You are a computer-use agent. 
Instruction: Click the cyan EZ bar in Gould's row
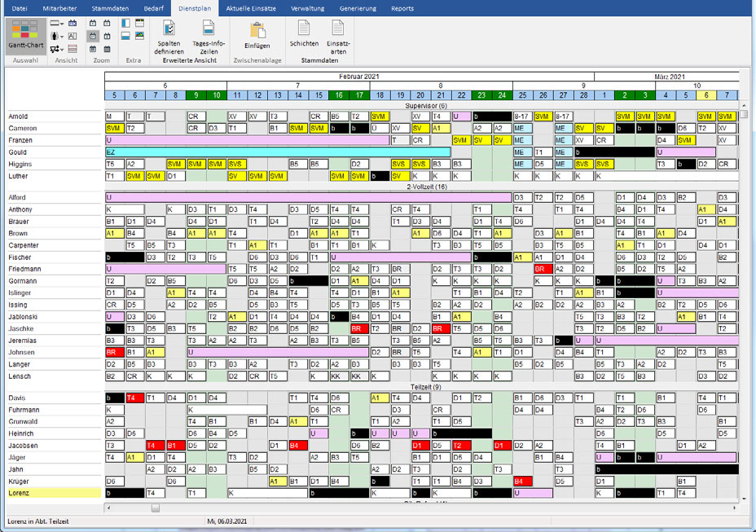point(278,152)
